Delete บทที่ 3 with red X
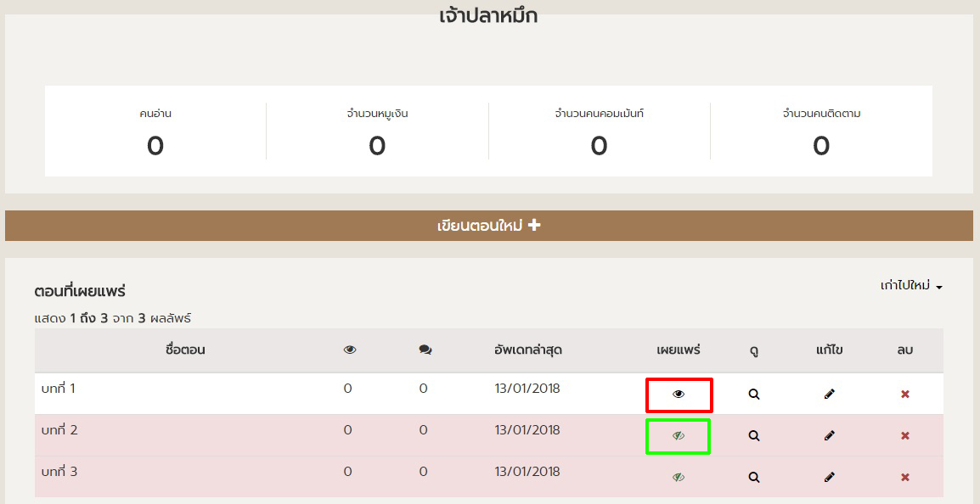Image resolution: width=980 pixels, height=504 pixels. [905, 478]
